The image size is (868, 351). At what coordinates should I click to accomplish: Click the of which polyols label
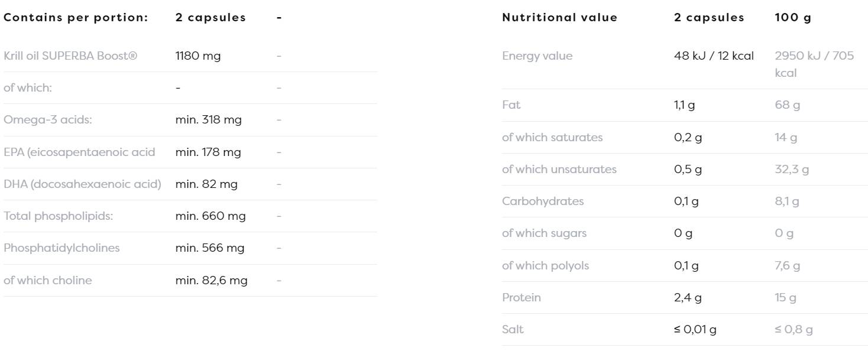[545, 265]
